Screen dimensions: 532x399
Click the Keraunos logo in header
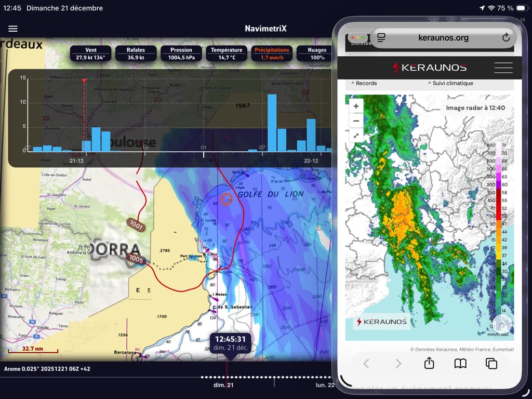click(x=430, y=68)
